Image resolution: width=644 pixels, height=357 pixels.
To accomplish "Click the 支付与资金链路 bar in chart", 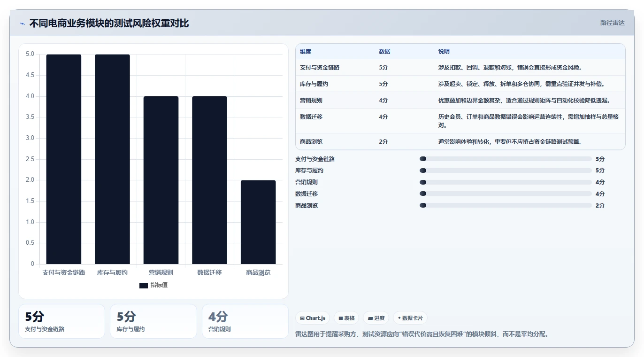I will point(64,159).
